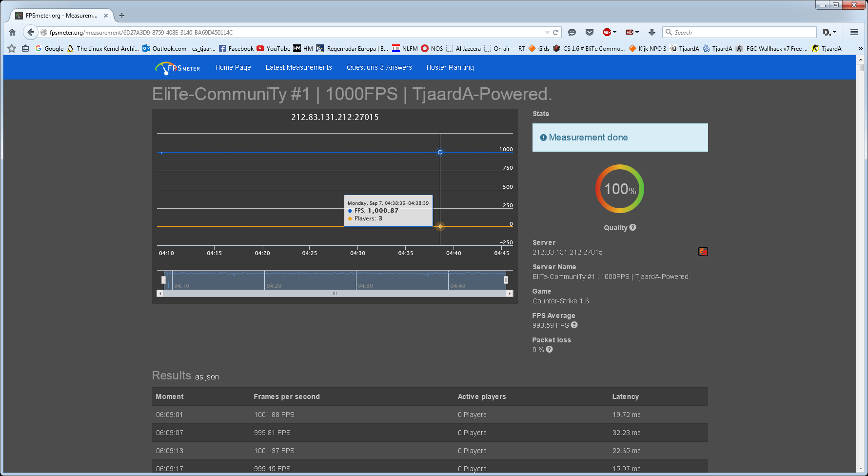Click the right handle of chart navigator
Screen dimensions: 868x476
coord(506,280)
